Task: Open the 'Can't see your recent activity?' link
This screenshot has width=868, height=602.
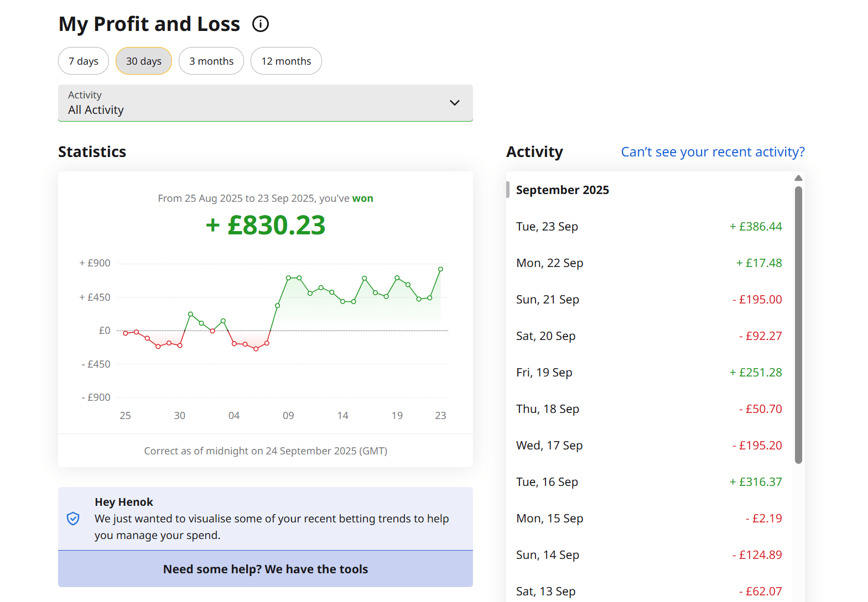Action: point(713,152)
